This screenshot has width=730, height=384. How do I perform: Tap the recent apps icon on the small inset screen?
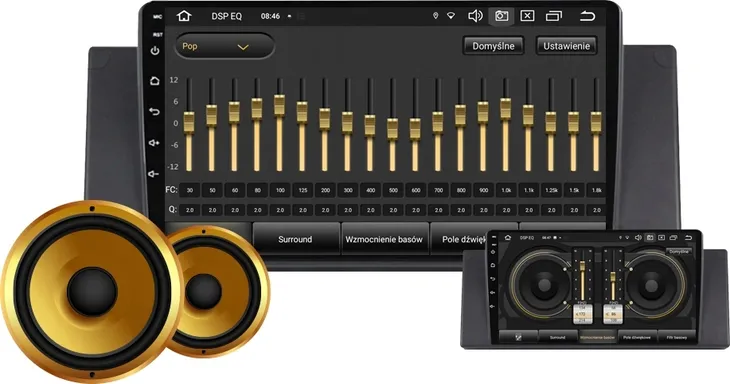coord(673,238)
